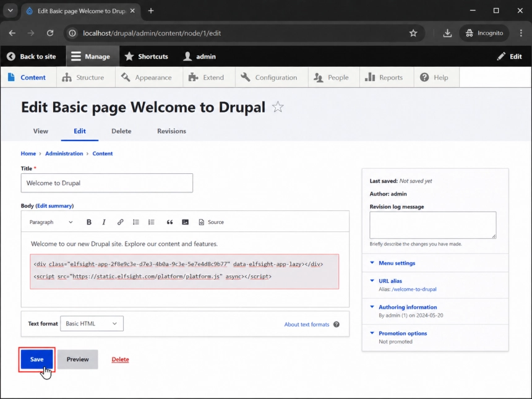Select the Edit tab

point(80,131)
